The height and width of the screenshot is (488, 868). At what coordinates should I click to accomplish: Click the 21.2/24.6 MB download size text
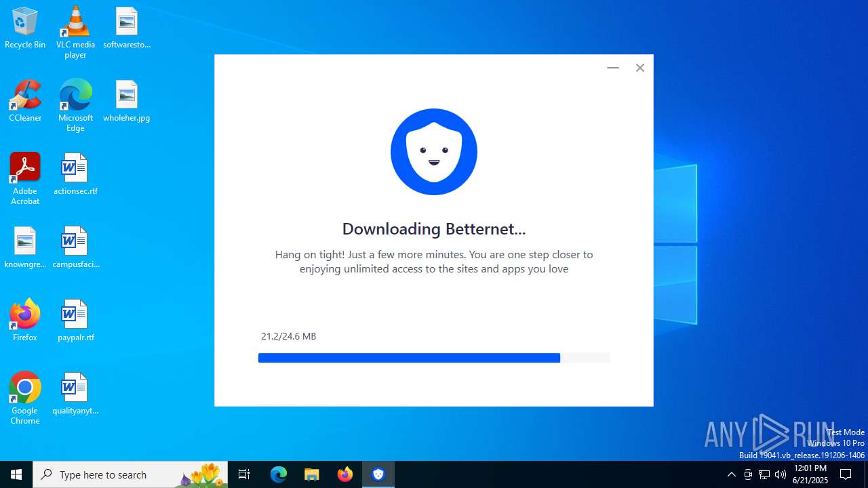point(288,336)
